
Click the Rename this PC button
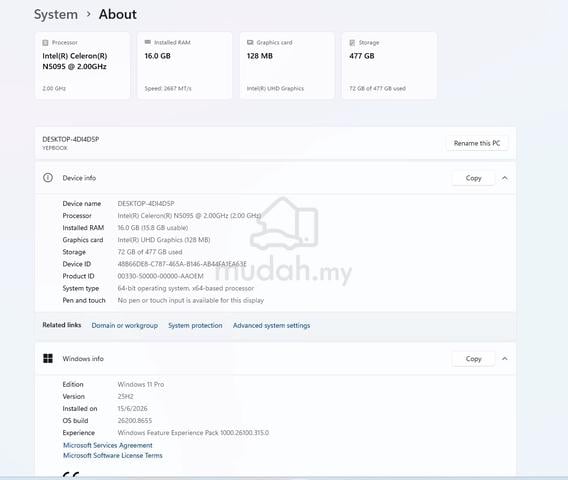tap(477, 143)
